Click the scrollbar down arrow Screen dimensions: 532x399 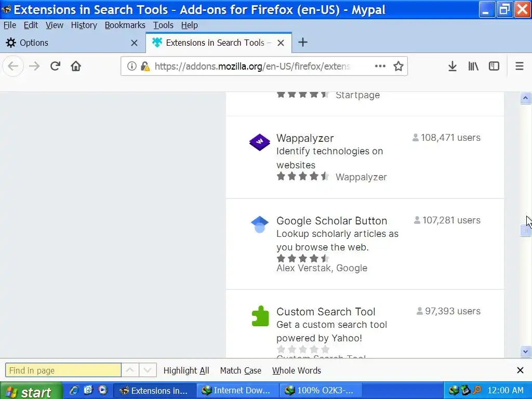[526, 352]
